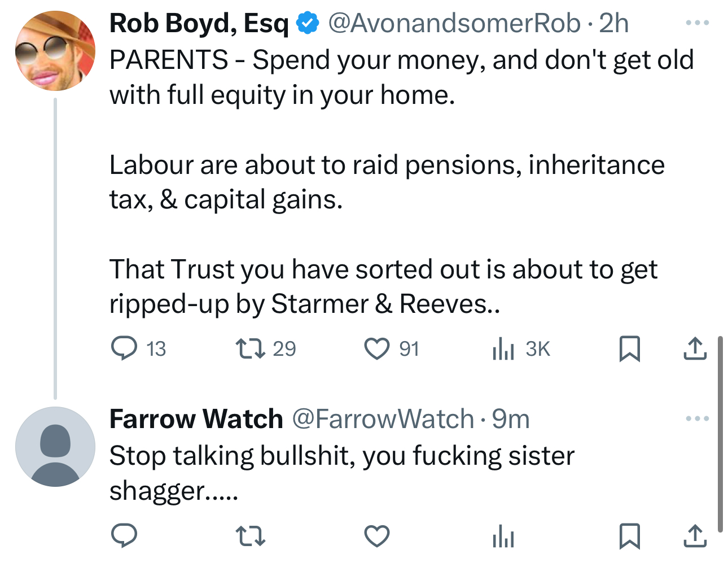This screenshot has height=567, width=728.
Task: Bookmark Farrow Watch's reply
Action: point(629,535)
